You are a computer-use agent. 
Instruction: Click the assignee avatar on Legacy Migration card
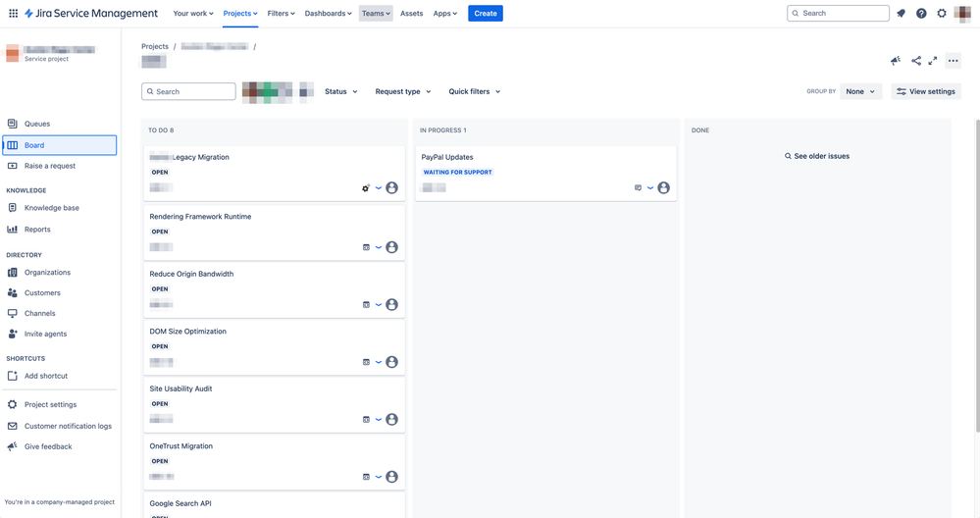391,187
